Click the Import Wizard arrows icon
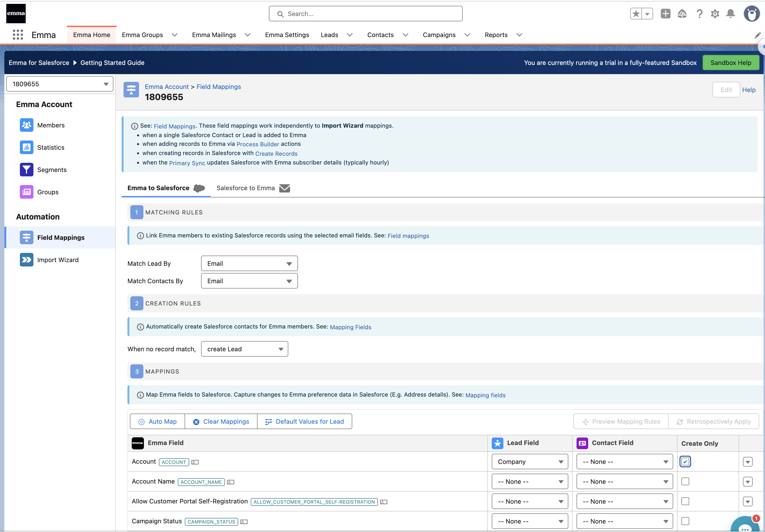This screenshot has width=765, height=532. (26, 260)
